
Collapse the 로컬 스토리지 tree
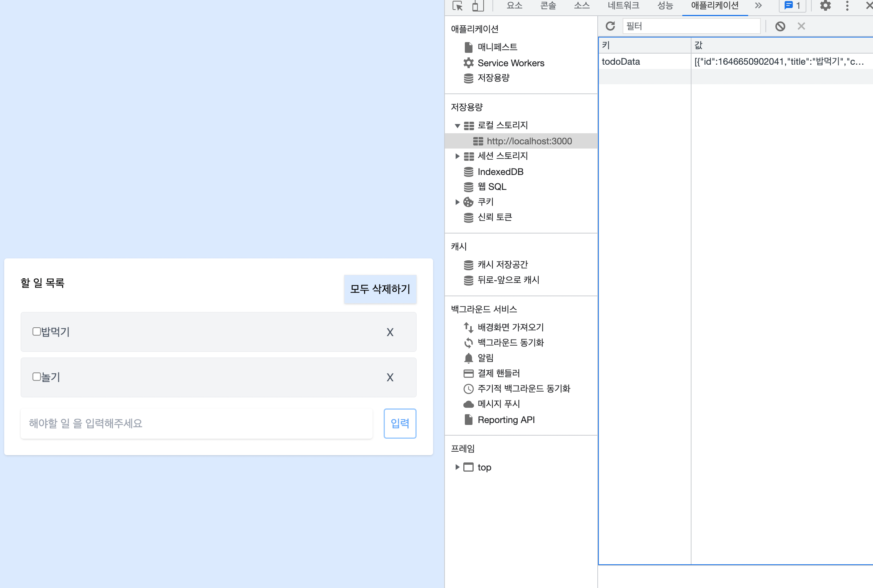coord(457,126)
